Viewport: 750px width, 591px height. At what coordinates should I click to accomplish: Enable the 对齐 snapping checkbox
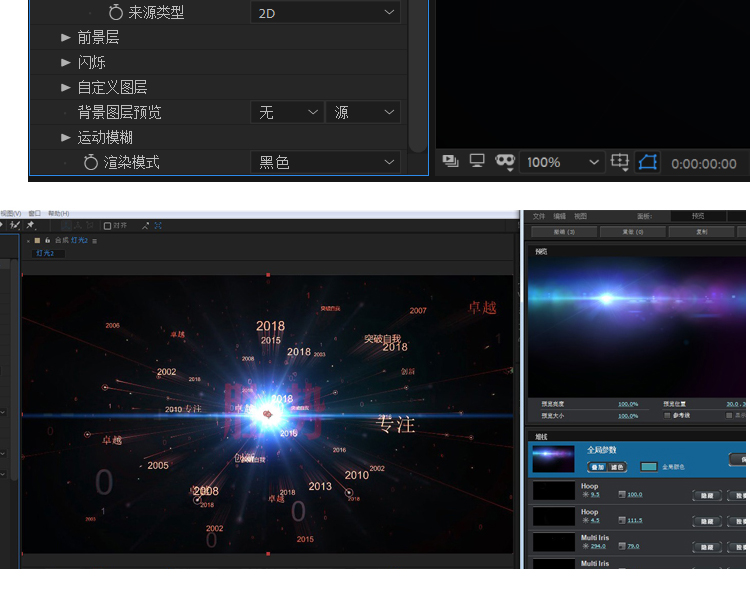107,226
